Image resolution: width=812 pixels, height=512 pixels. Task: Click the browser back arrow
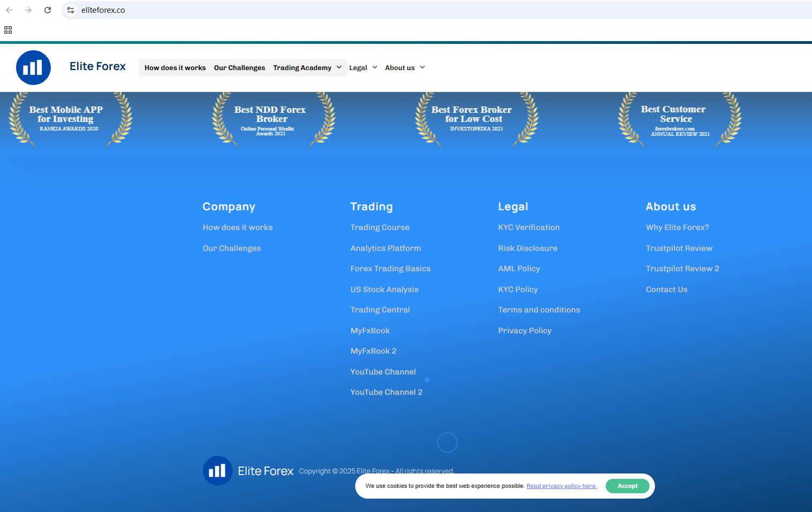[9, 10]
